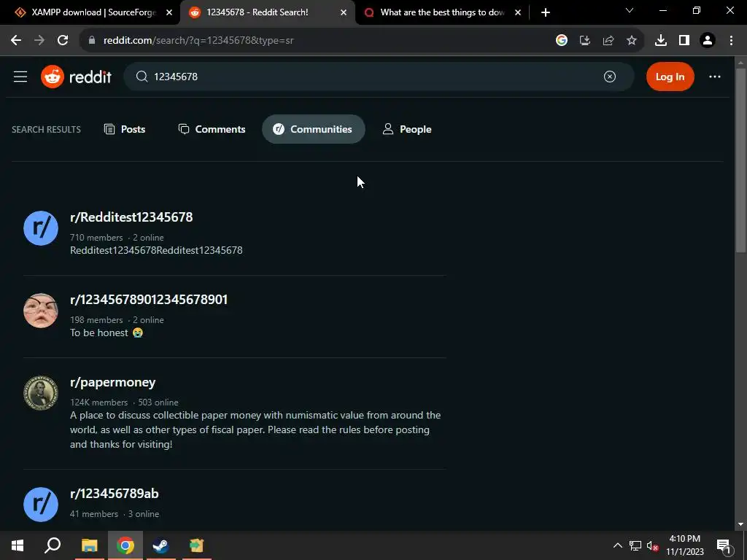Click the 'Redditest12345678Redditest12345678' description
The height and width of the screenshot is (560, 747).
coord(156,251)
